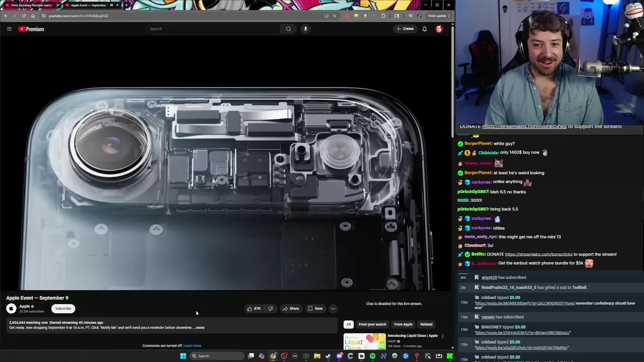Reload the current page

[24, 16]
